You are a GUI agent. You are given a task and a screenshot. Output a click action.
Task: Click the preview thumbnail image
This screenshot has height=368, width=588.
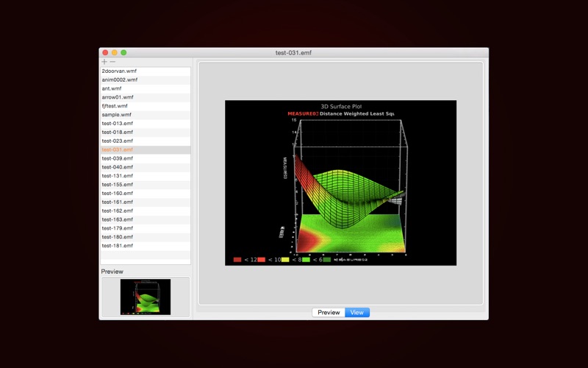[146, 297]
